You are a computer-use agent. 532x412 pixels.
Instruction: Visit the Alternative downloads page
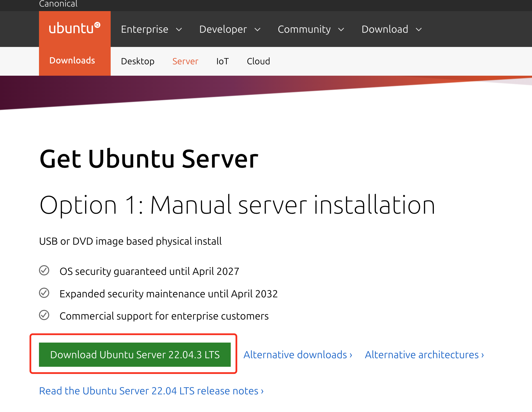pyautogui.click(x=295, y=354)
